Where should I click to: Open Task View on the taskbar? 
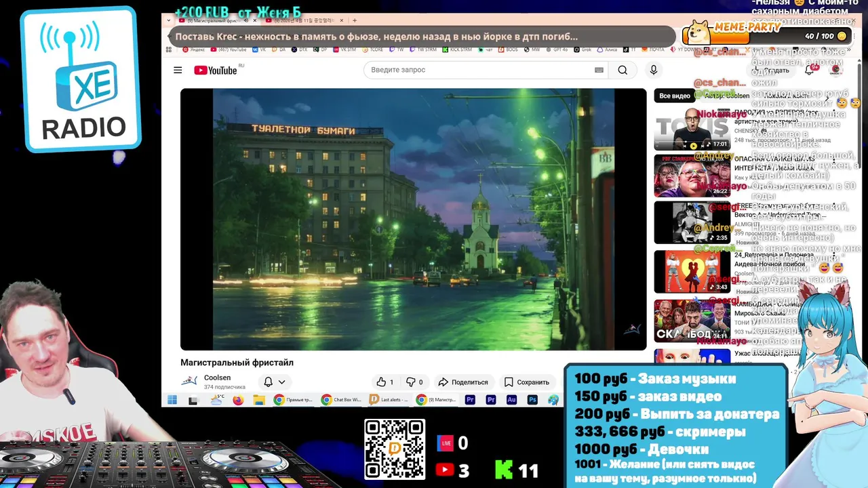pos(193,400)
